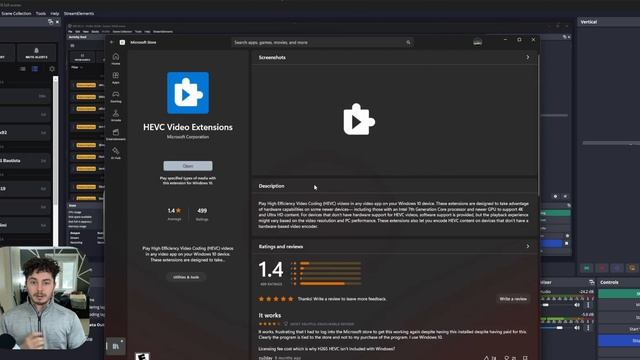640x360 pixels.
Task: Open Arcade section in Microsoft Store sidebar
Action: click(x=116, y=115)
